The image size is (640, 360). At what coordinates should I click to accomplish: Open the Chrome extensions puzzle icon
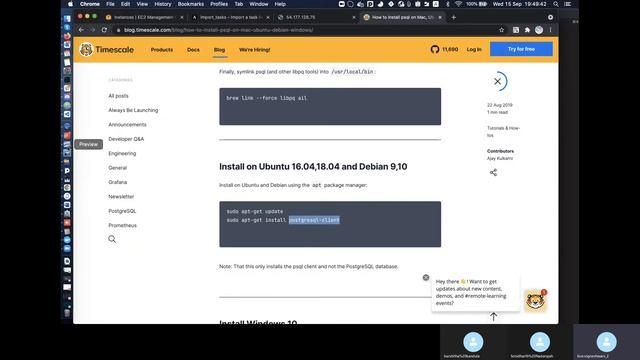click(527, 30)
